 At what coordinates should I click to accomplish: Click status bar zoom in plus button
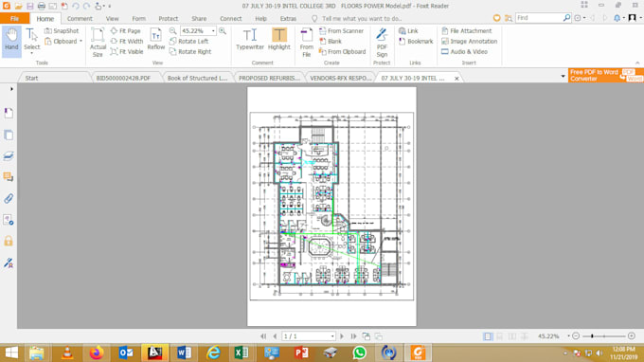pyautogui.click(x=632, y=336)
